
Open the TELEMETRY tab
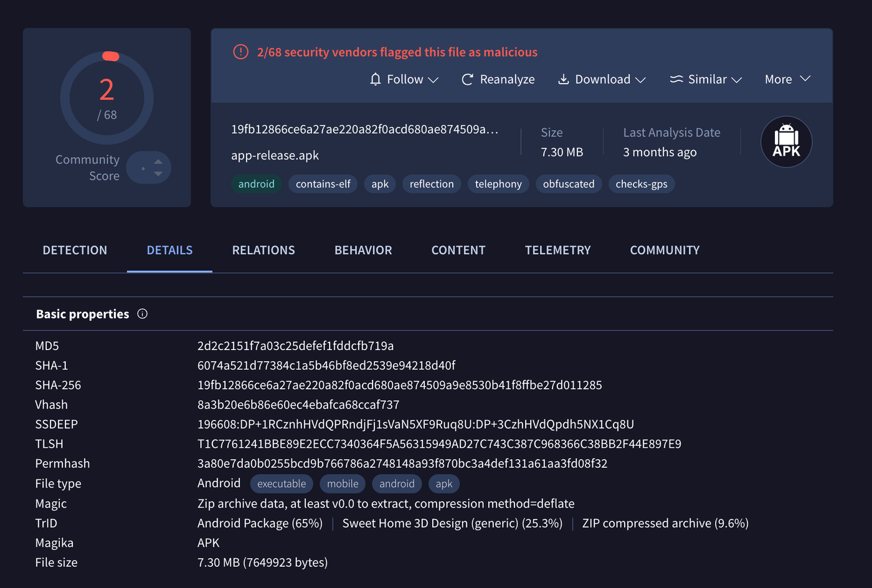pos(557,250)
